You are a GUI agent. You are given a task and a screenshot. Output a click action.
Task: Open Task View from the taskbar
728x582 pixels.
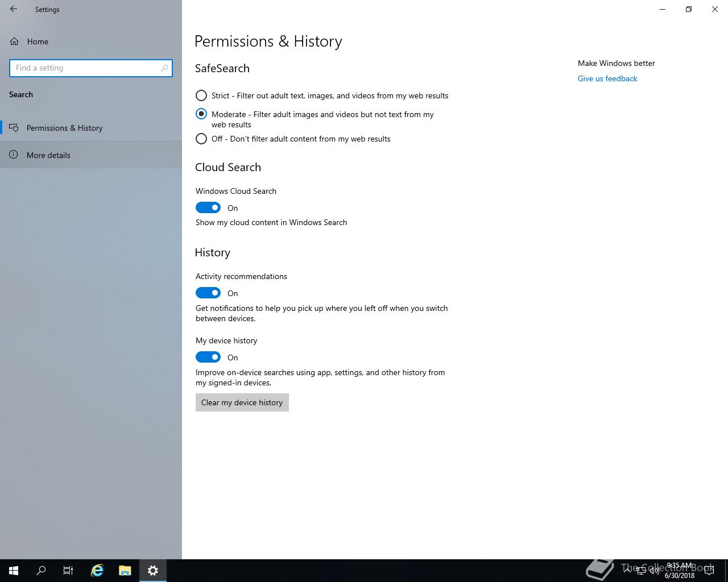(68, 571)
